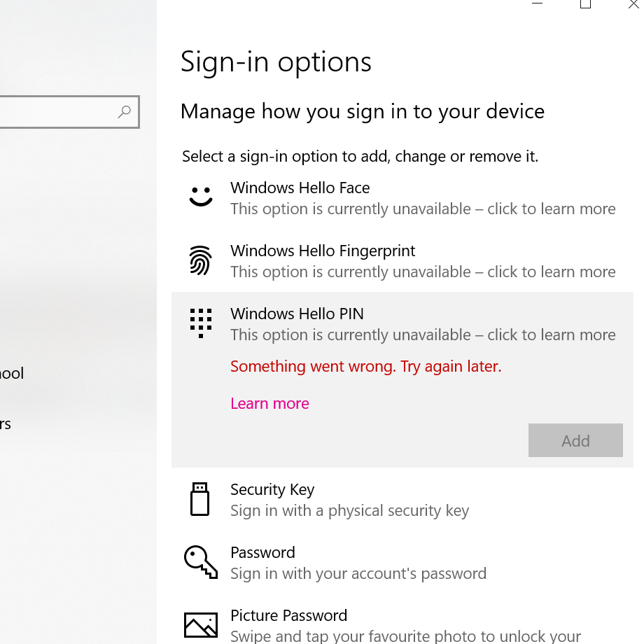Click the 'Sign-in options' page heading
This screenshot has height=644, width=644.
pyautogui.click(x=276, y=62)
